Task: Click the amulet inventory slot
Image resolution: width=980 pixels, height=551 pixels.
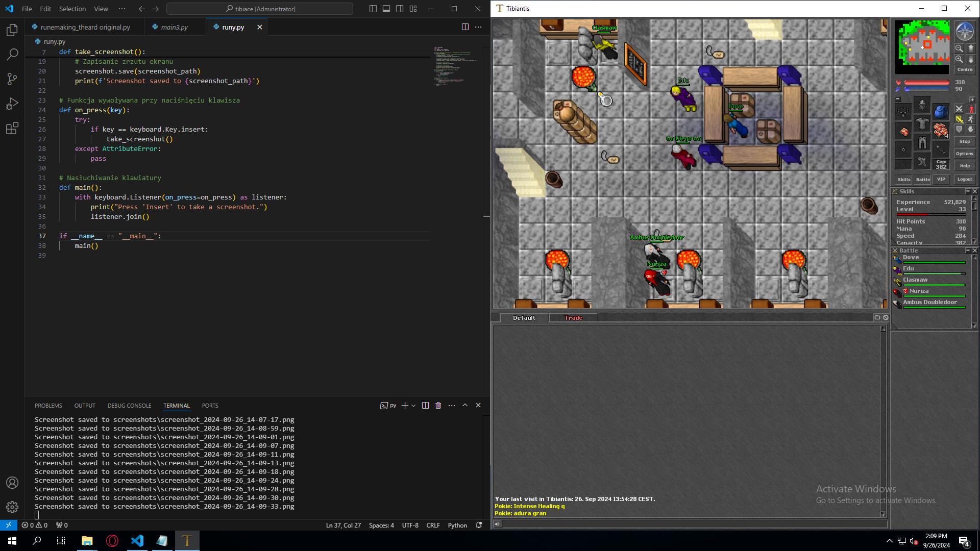Action: pos(903,112)
